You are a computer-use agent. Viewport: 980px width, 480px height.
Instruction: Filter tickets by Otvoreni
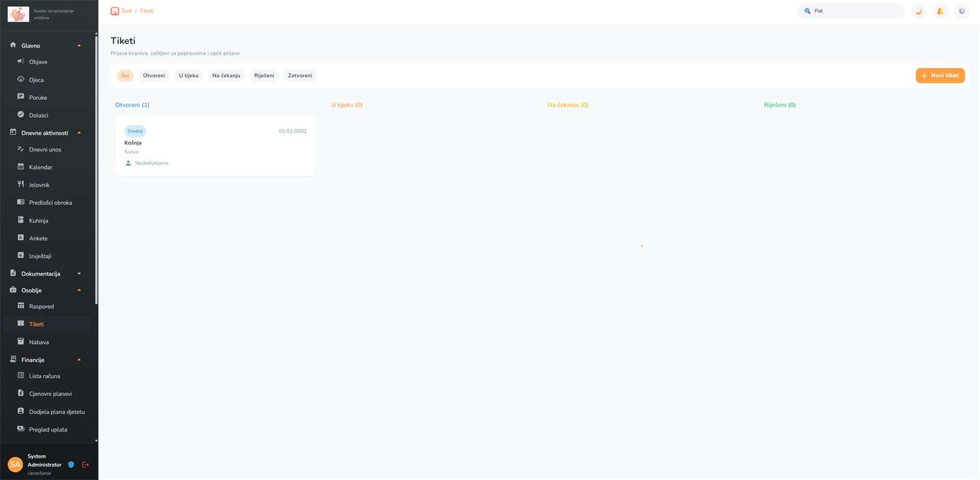click(x=154, y=75)
